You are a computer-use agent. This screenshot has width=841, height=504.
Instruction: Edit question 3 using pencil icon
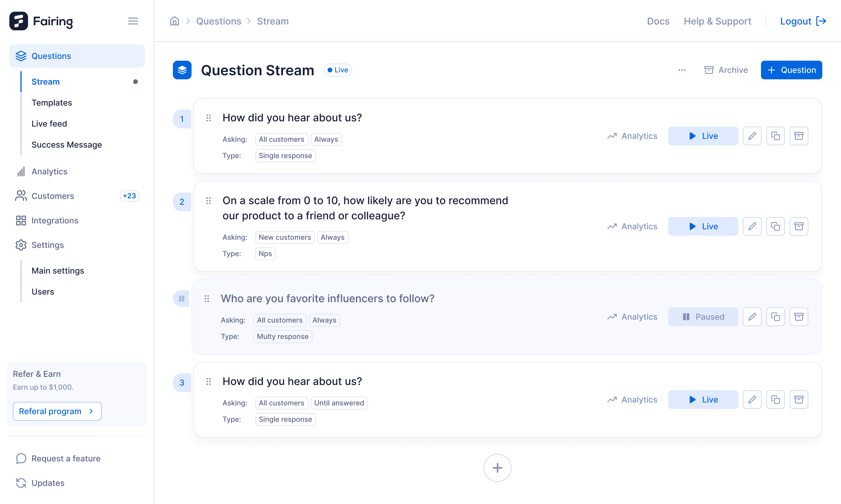pos(752,399)
